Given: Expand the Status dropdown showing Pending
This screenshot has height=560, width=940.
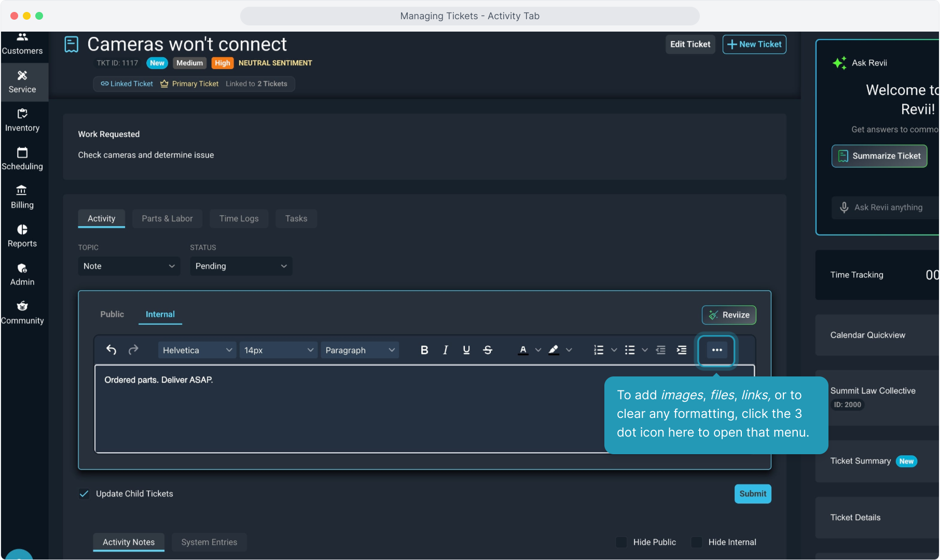Looking at the screenshot, I should (x=241, y=266).
